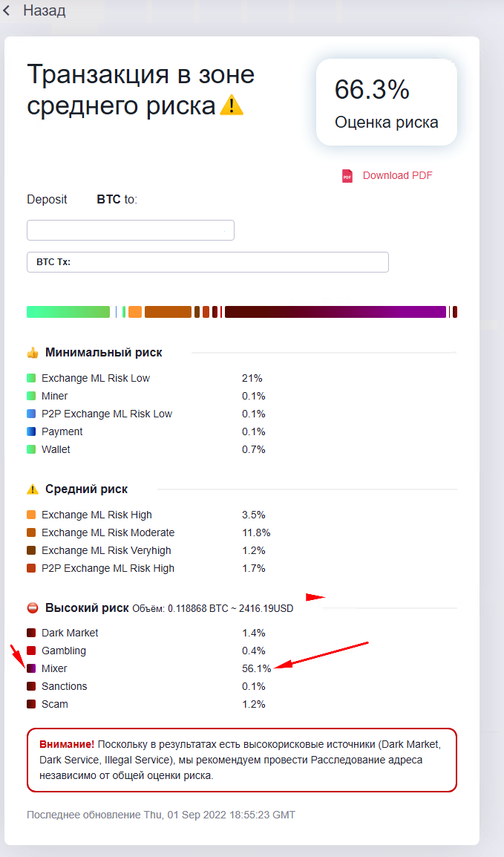
Task: Click the blue Payment color square
Action: [31, 431]
